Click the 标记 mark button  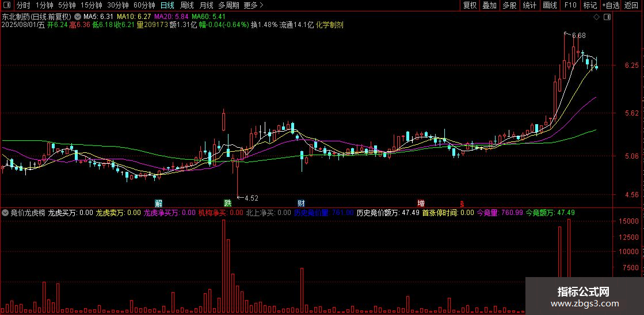pos(590,5)
